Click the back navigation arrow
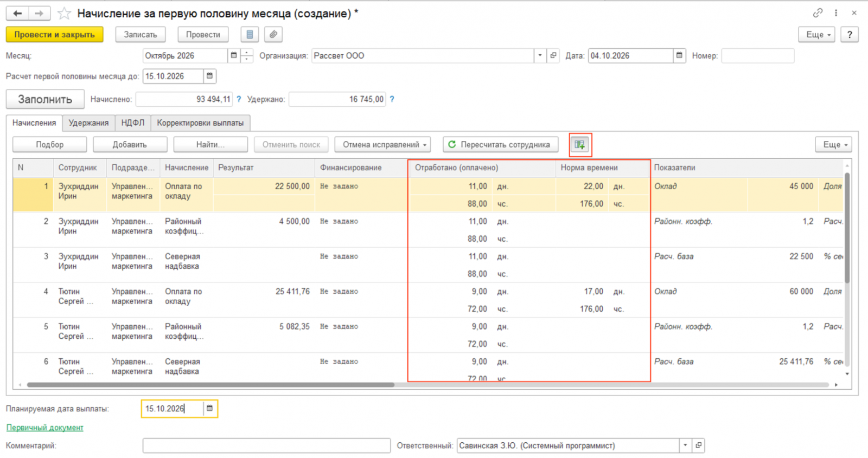 point(17,14)
